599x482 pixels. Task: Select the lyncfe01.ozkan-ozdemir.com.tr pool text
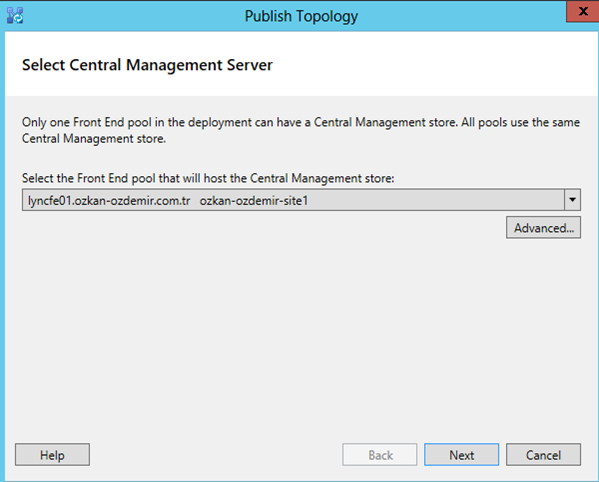click(x=109, y=201)
